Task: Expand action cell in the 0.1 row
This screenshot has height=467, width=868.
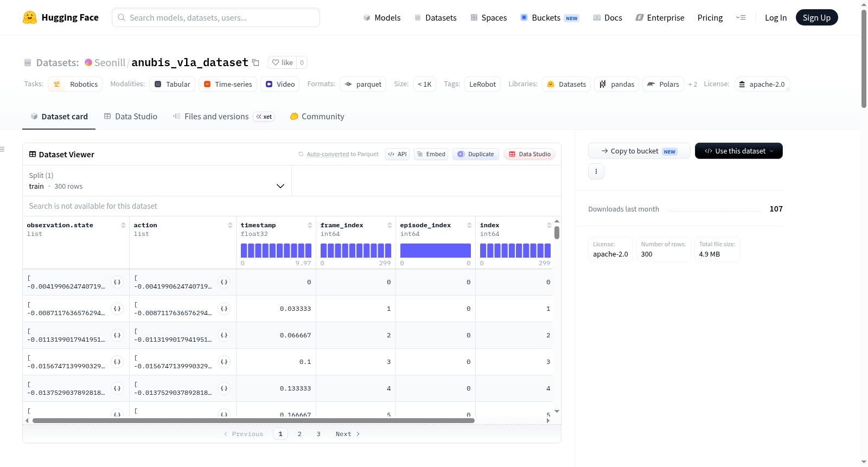Action: click(224, 362)
